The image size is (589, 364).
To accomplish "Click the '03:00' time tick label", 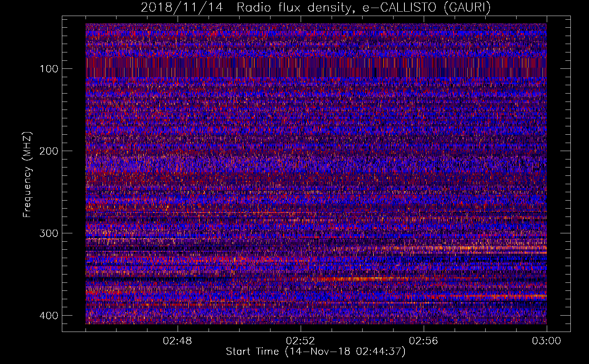I will click(547, 341).
